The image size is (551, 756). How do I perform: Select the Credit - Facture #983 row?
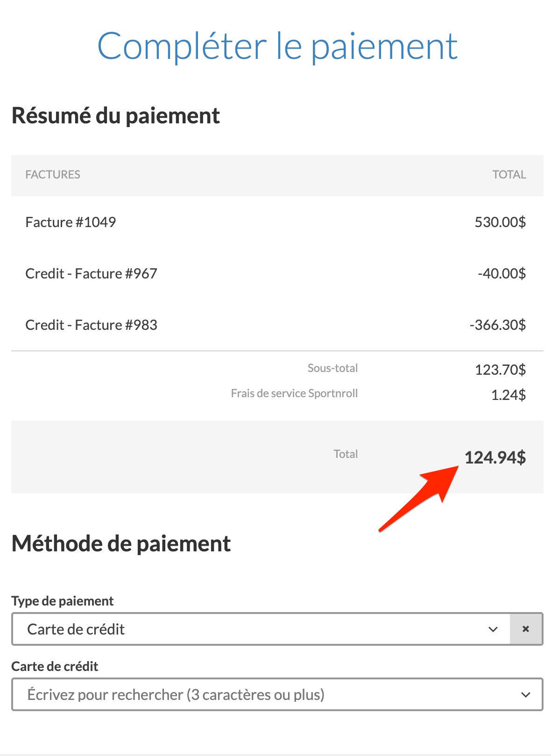coord(91,325)
